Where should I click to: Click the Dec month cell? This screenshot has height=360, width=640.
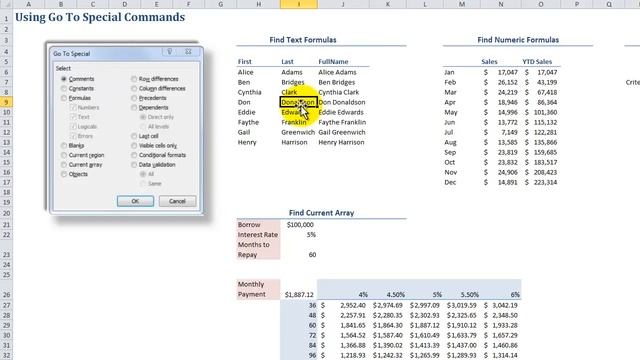coord(462,182)
